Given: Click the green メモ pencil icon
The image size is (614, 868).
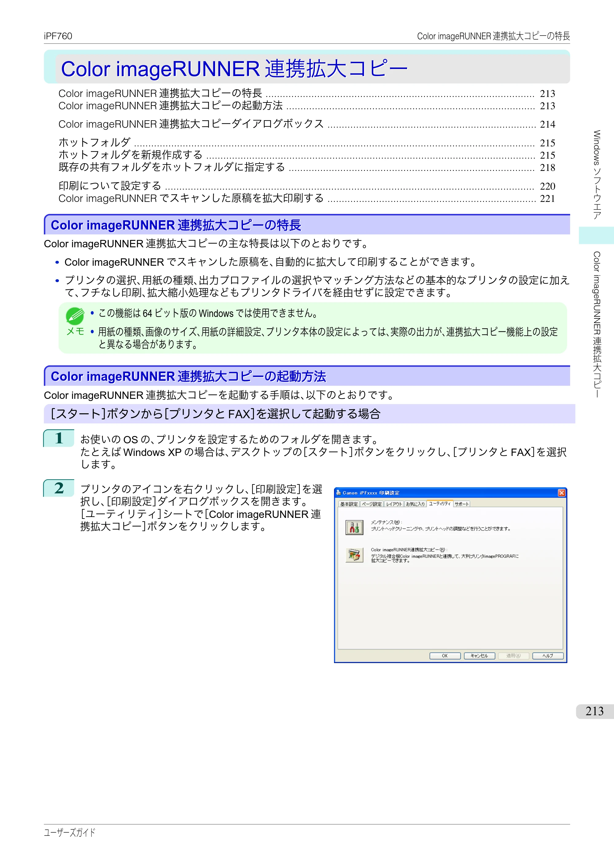Looking at the screenshot, I should (x=75, y=316).
